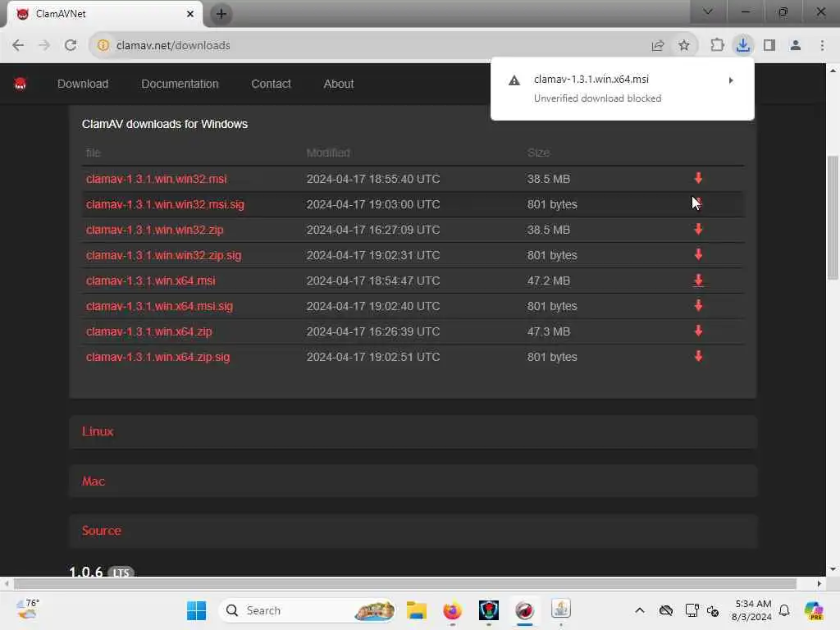The image size is (840, 630).
Task: Open tab search dropdown chevron
Action: [708, 11]
